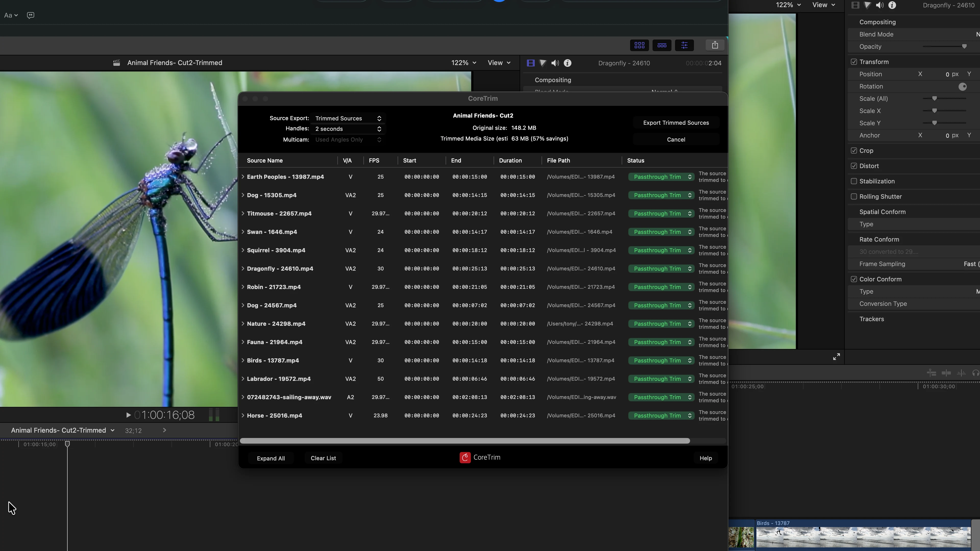Open the inspector sliders icon
The image size is (980, 551).
(x=684, y=45)
